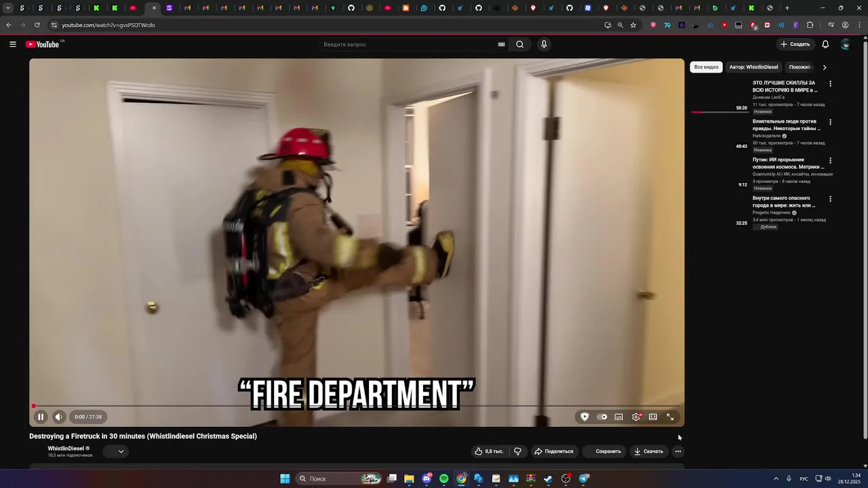This screenshot has height=488, width=868.
Task: Click the address bar URL
Action: (x=108, y=25)
